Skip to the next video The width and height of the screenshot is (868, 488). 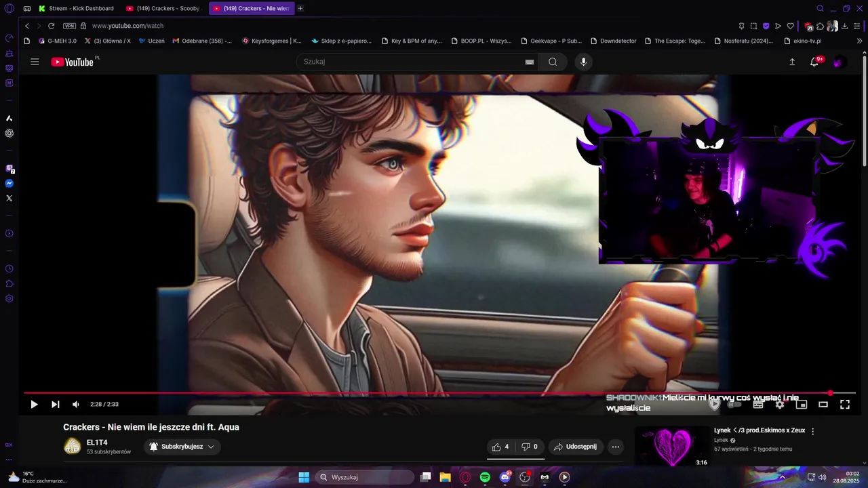tap(56, 405)
